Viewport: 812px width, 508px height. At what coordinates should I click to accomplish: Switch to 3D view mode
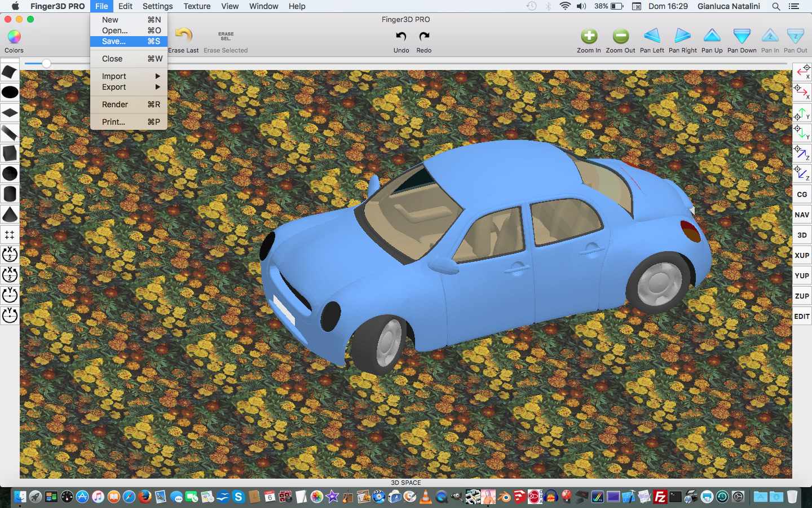tap(802, 235)
